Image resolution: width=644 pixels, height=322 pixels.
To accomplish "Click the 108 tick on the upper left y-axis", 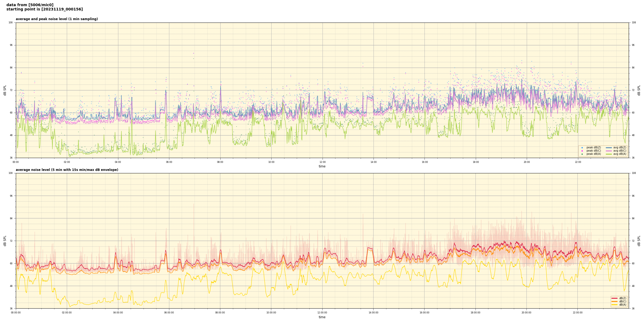I will click(x=11, y=23).
